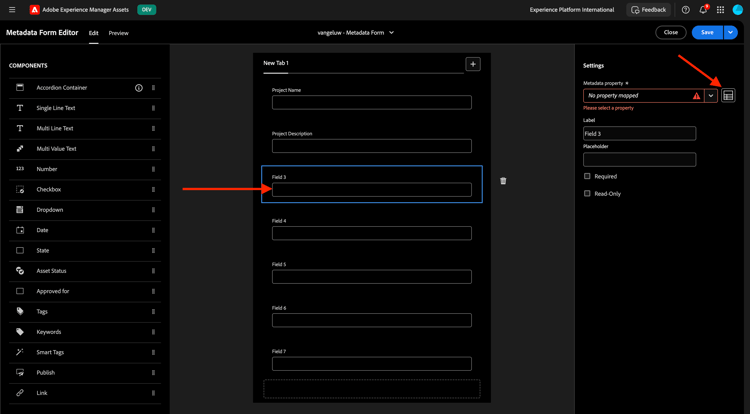Screen dimensions: 750x414
Task: Enable the Required checkbox
Action: pos(587,176)
